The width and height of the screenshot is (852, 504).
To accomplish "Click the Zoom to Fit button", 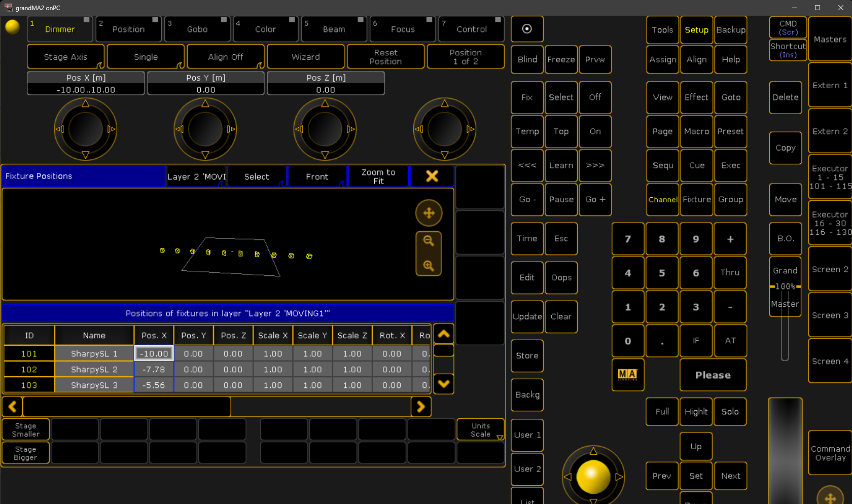I will (378, 176).
